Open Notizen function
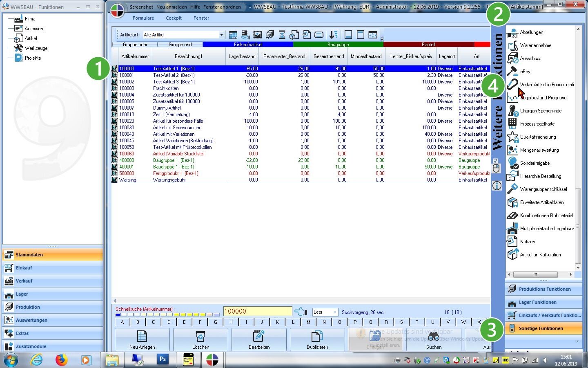The width and height of the screenshot is (588, 368). coord(527,242)
